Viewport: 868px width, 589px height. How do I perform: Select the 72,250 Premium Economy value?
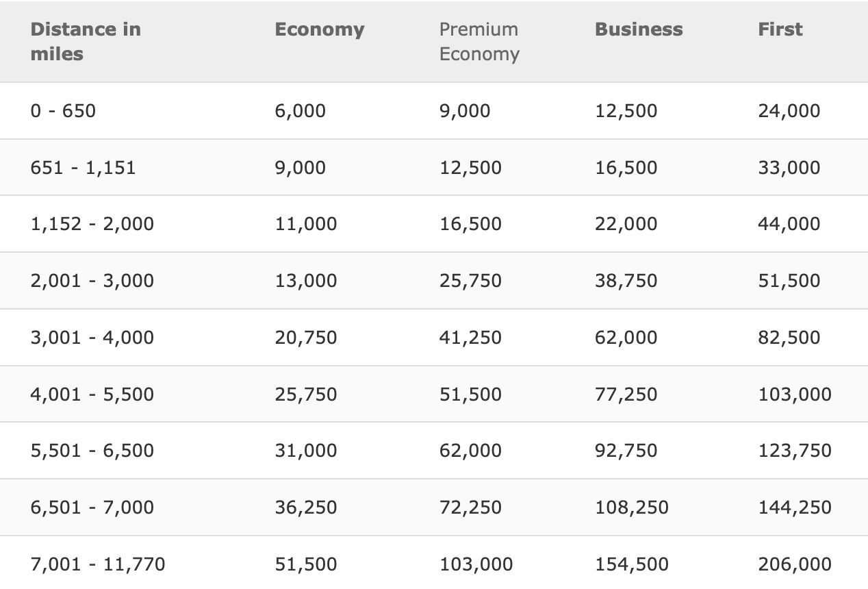pyautogui.click(x=470, y=507)
